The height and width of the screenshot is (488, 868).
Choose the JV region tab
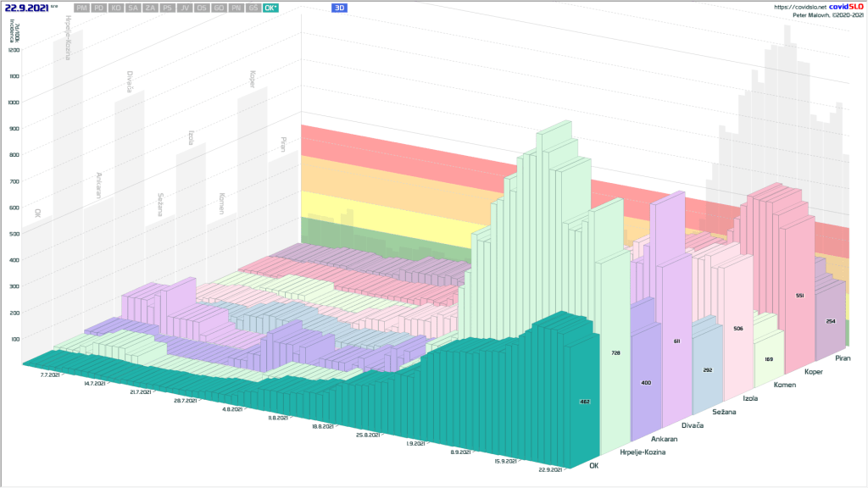point(185,8)
